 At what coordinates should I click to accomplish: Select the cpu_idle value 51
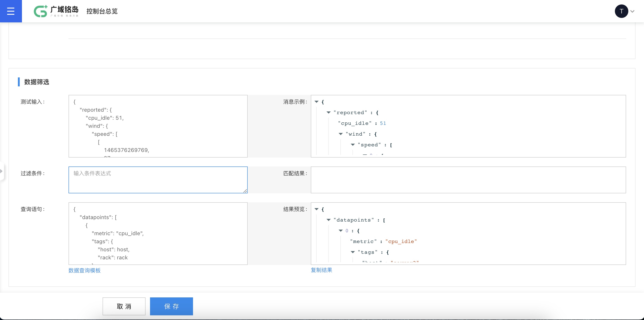(x=383, y=123)
